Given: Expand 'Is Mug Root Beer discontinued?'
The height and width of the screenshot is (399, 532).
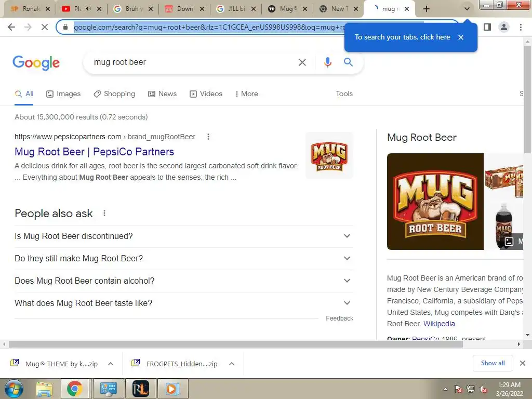Looking at the screenshot, I should (x=184, y=236).
